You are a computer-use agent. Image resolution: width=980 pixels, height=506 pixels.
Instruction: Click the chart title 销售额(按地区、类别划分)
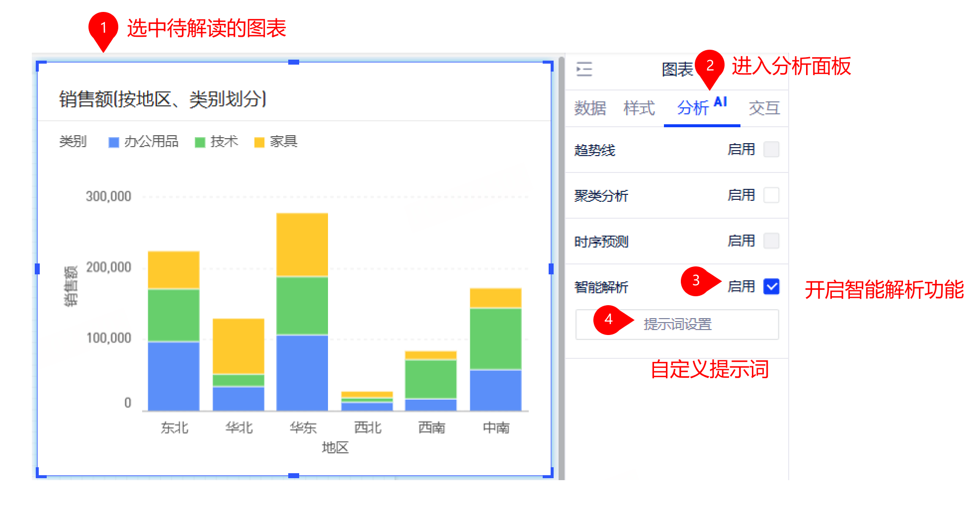(x=163, y=99)
